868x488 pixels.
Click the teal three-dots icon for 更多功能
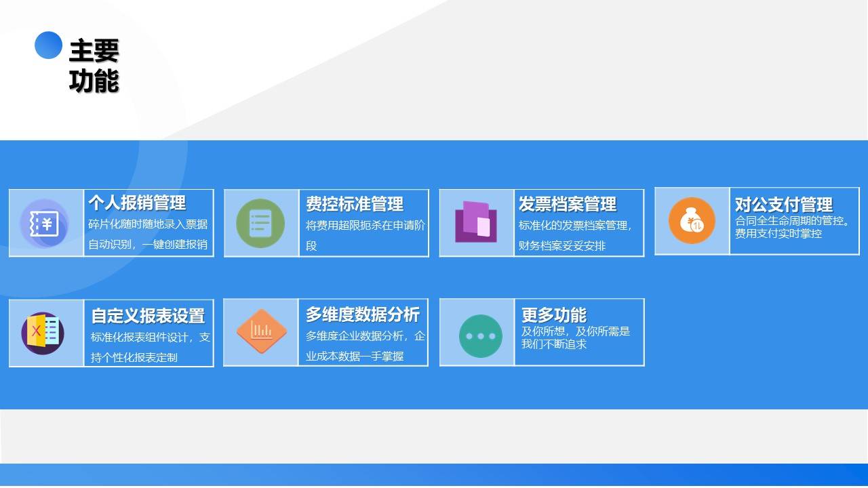pyautogui.click(x=481, y=335)
